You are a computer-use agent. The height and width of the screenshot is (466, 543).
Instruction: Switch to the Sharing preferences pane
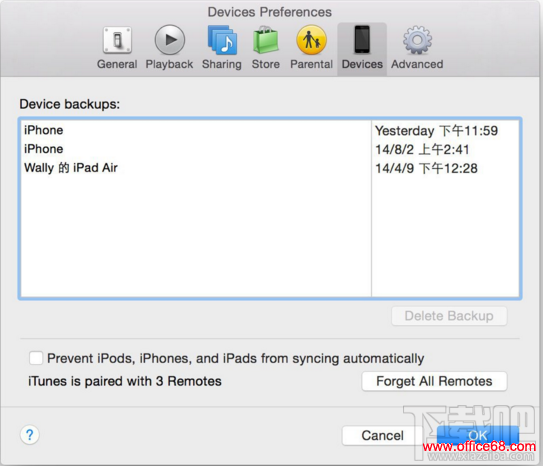(222, 48)
